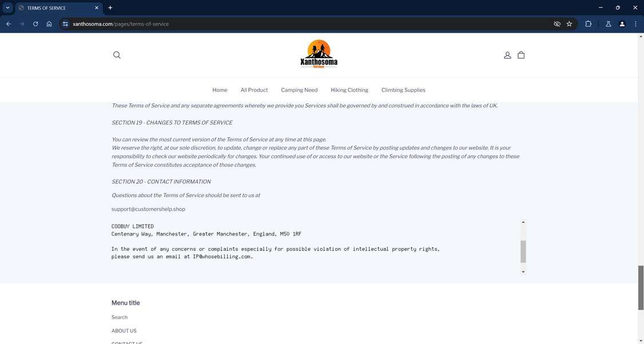Click the IP@whosebilling.com email line
644x344 pixels.
pos(182,257)
